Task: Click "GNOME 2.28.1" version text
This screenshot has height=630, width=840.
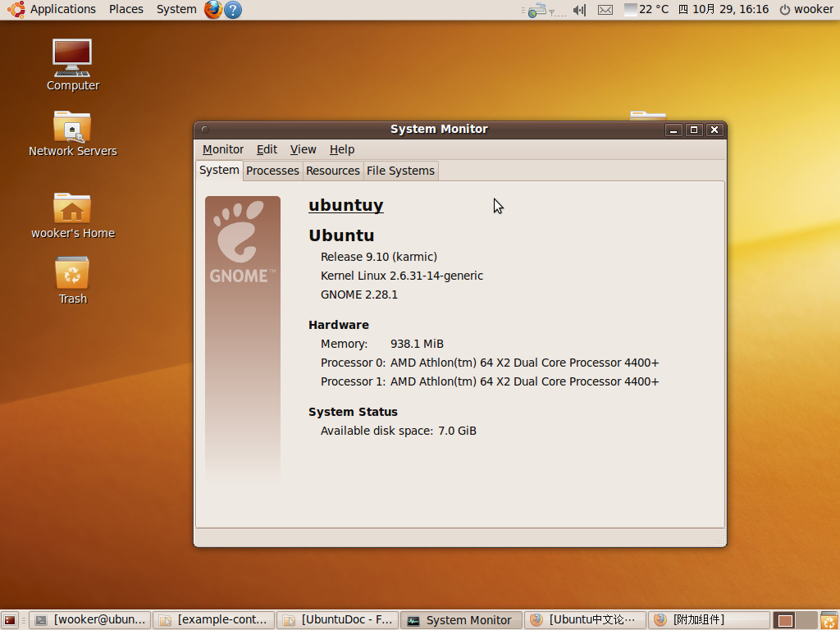Action: coord(359,294)
